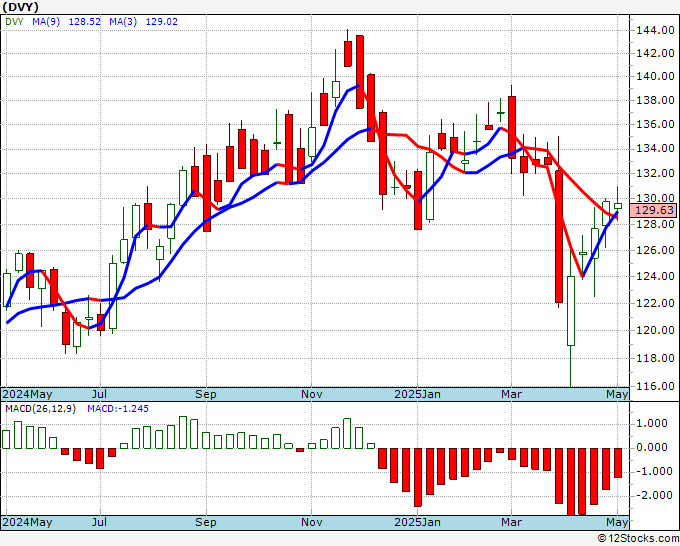Click Jul on MACD time axis
The width and height of the screenshot is (680, 546).
point(100,522)
